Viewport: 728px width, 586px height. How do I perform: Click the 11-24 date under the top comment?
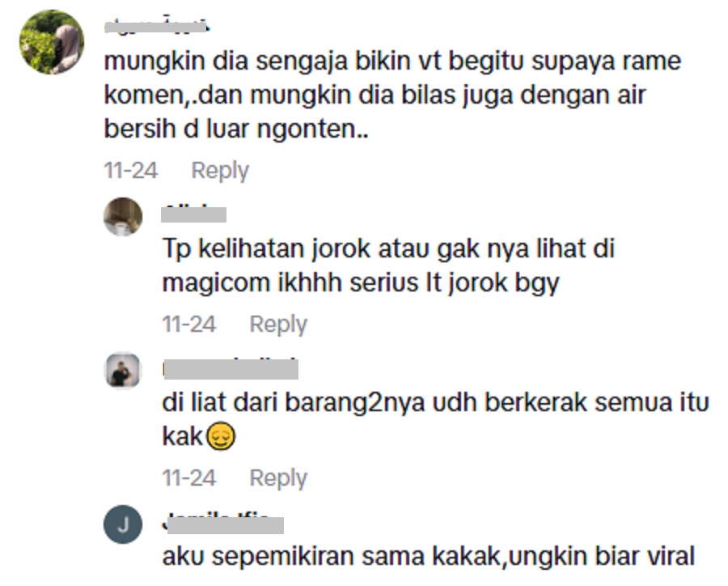pos(131,170)
